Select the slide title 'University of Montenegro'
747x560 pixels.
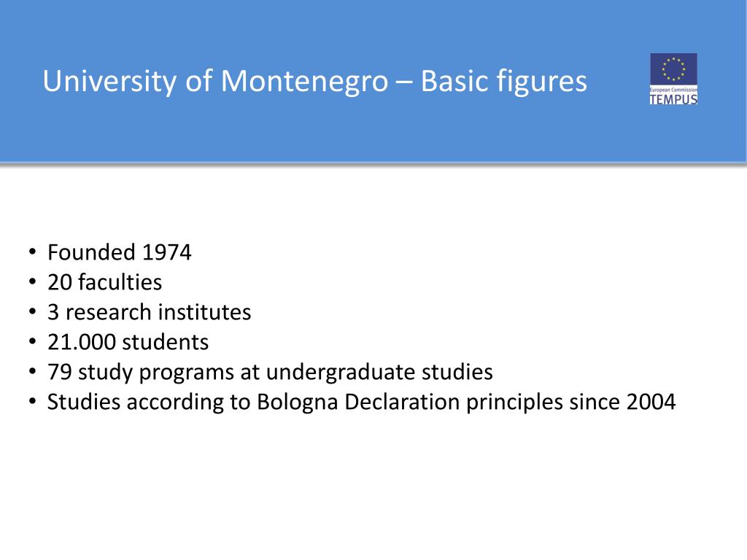[x=216, y=81]
